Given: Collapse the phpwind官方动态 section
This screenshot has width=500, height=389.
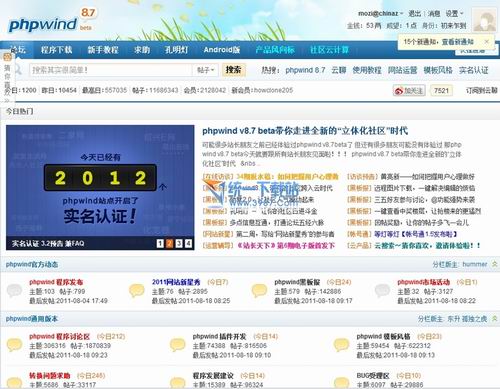Looking at the screenshot, I should pos(495,264).
